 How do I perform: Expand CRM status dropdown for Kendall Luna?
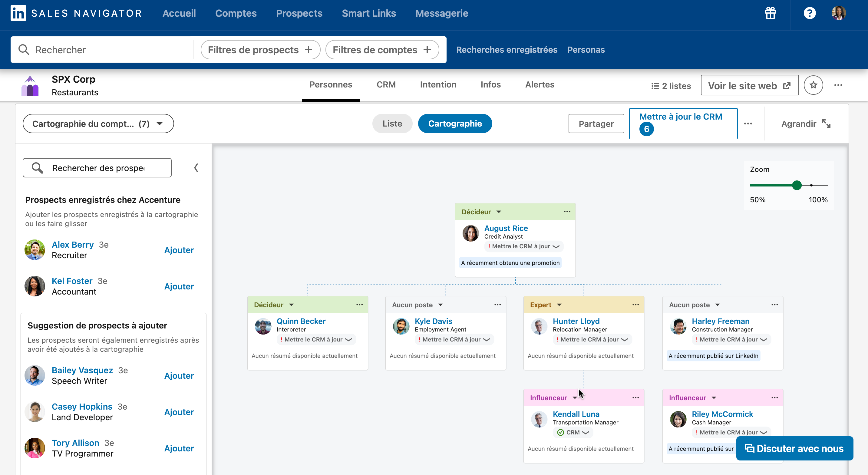[x=573, y=432]
